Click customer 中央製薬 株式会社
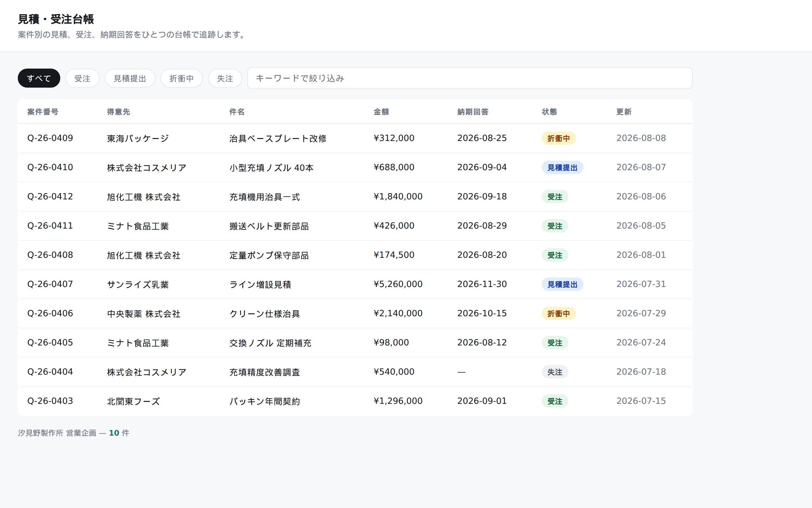 [x=144, y=313]
